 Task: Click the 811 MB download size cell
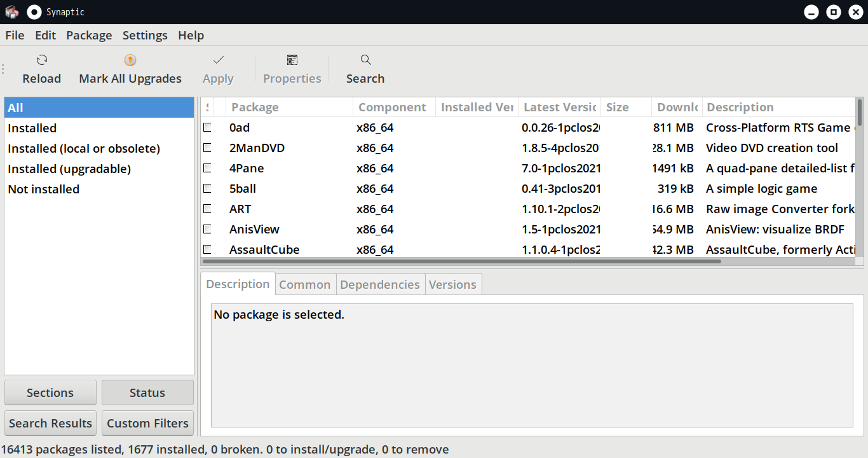674,127
